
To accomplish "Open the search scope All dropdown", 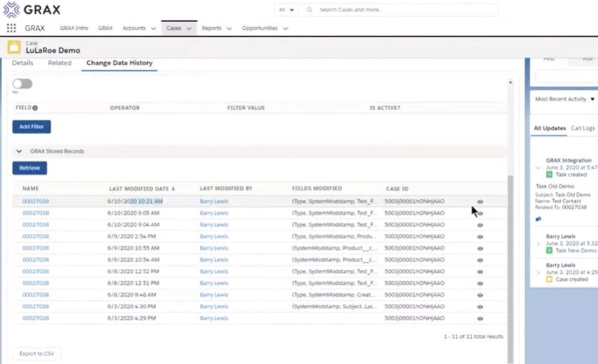I will point(286,10).
